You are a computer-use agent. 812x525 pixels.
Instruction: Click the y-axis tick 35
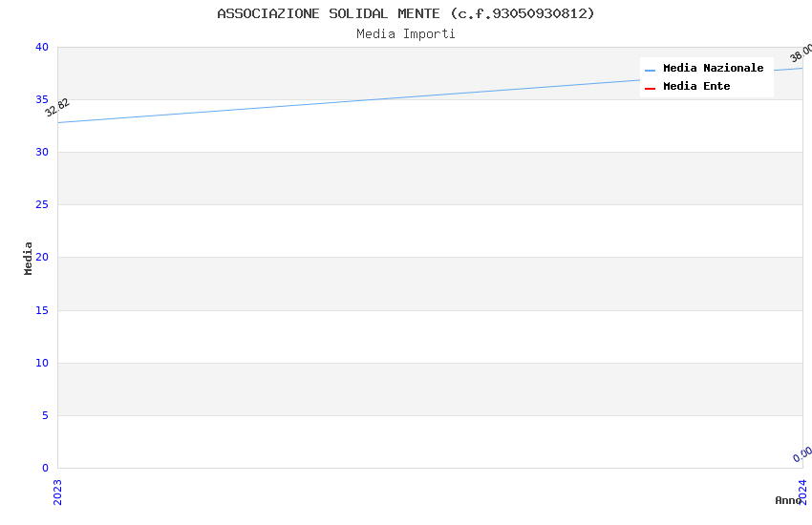42,99
